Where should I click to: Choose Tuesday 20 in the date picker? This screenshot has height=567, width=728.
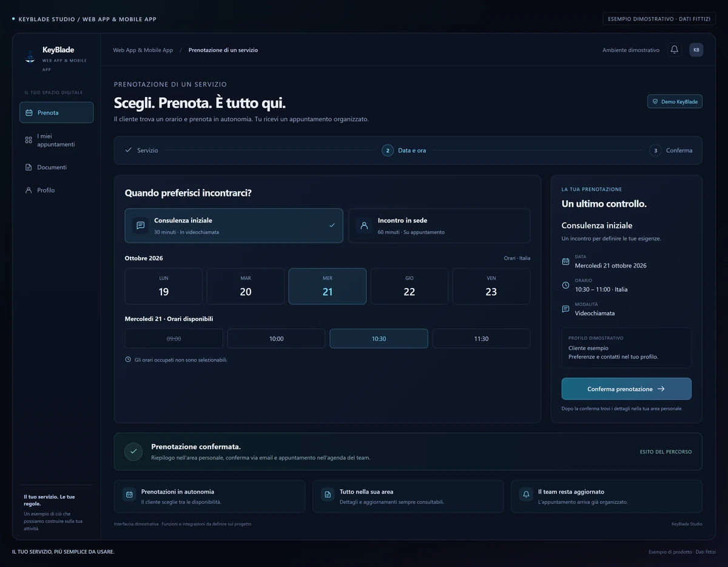(246, 286)
